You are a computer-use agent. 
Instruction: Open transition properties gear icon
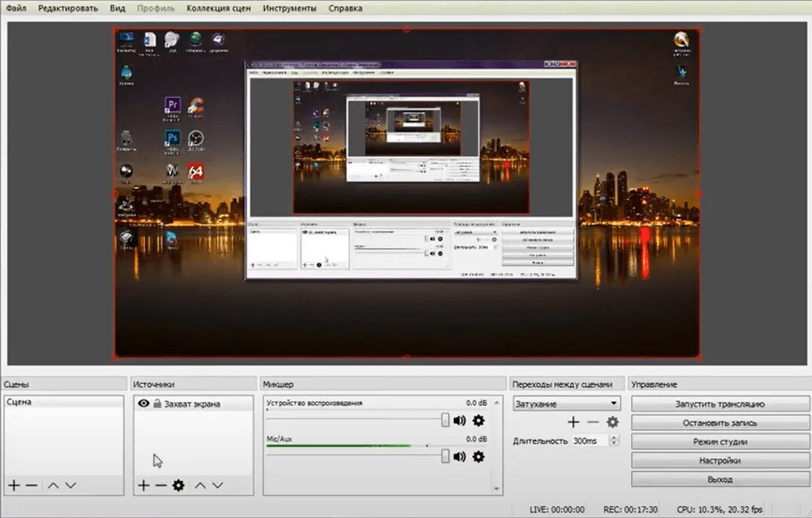pyautogui.click(x=613, y=422)
